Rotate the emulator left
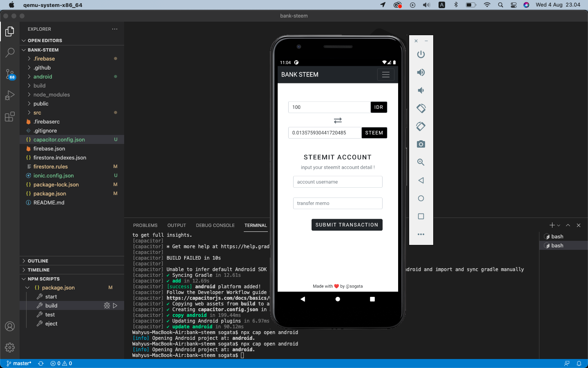The height and width of the screenshot is (368, 588). (x=421, y=108)
